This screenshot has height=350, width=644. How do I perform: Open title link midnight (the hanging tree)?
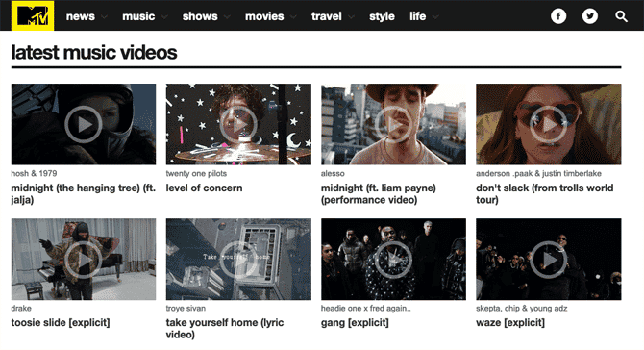pyautogui.click(x=84, y=194)
